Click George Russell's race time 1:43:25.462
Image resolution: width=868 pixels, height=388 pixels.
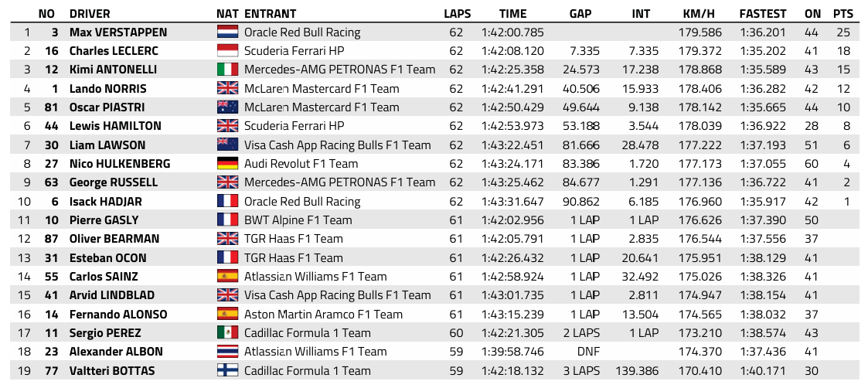[x=512, y=182]
